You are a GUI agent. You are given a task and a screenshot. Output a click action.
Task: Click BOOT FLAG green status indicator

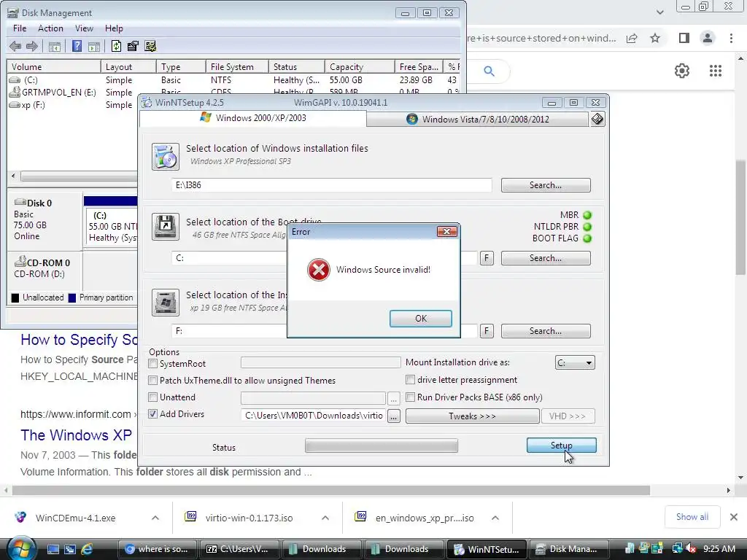587,238
